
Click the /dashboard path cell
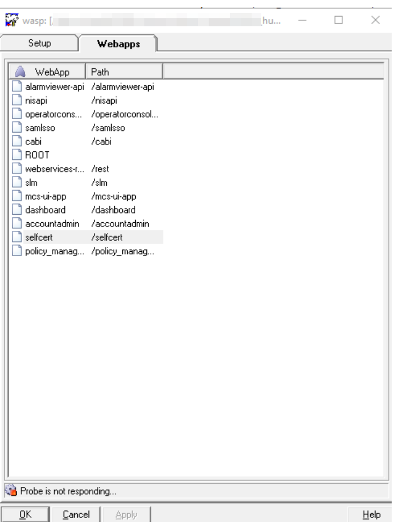coord(113,210)
